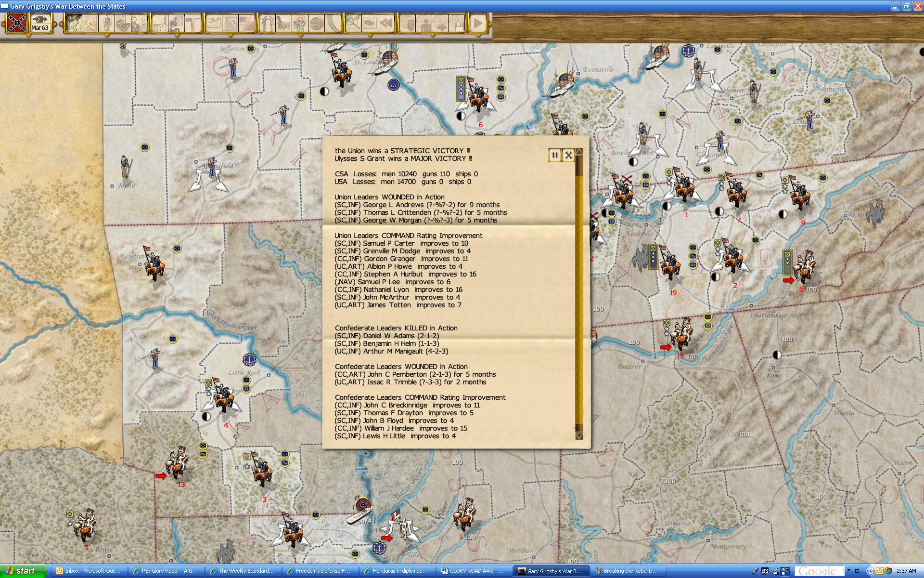Click the 'Arthur M Manigault' killed entry
The height and width of the screenshot is (578, 924).
(x=391, y=351)
